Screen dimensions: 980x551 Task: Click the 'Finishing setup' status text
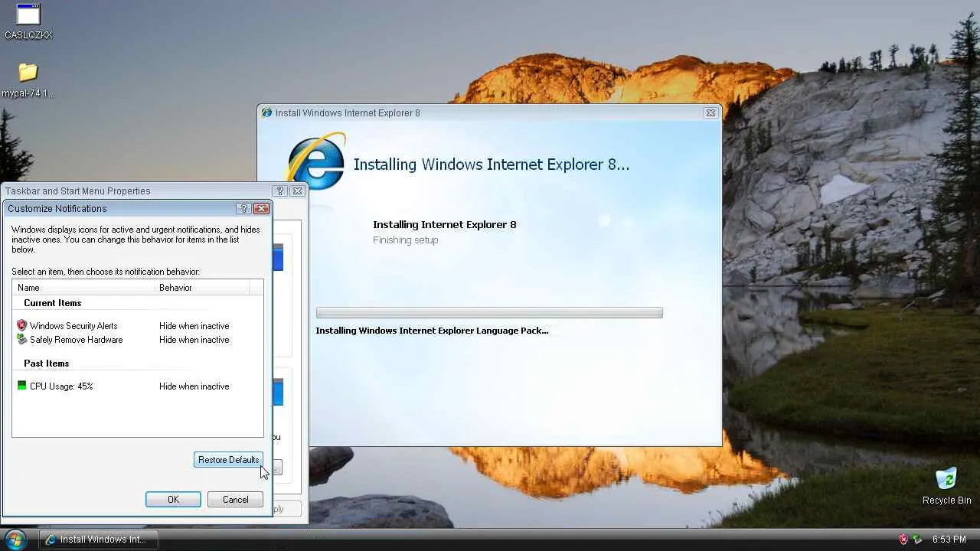pyautogui.click(x=406, y=240)
